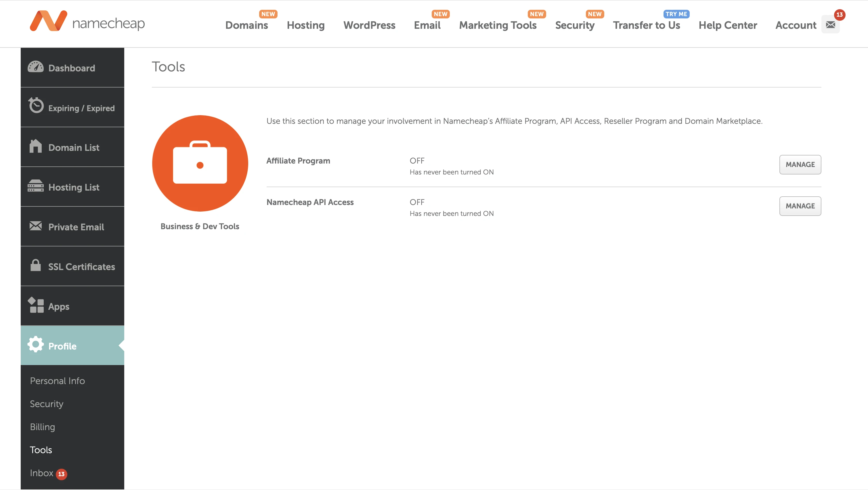The width and height of the screenshot is (868, 490).
Task: Click the NEW badge above Marketing Tools
Action: [x=537, y=14]
